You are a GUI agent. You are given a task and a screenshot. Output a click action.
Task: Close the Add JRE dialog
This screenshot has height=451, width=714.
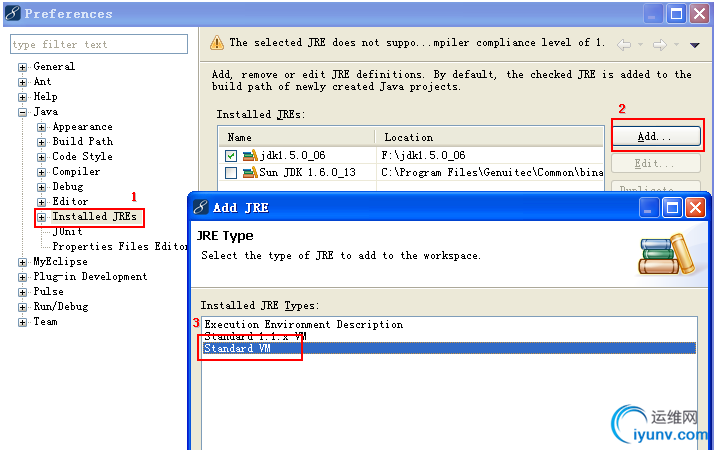tap(695, 208)
